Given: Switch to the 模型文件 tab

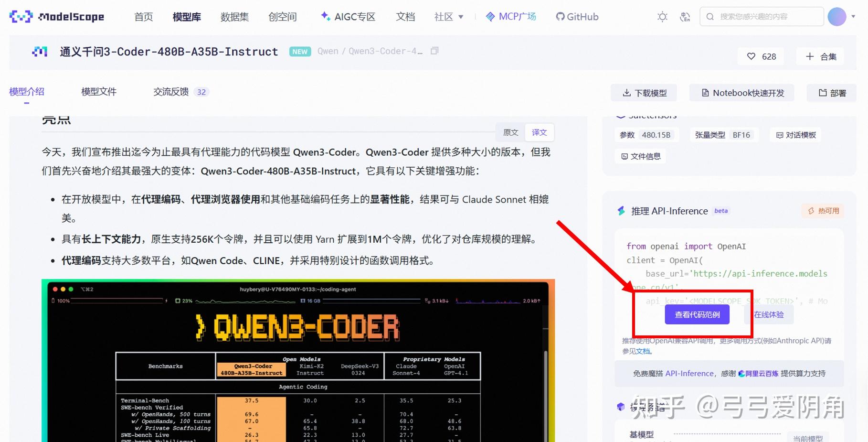Looking at the screenshot, I should pyautogui.click(x=99, y=92).
